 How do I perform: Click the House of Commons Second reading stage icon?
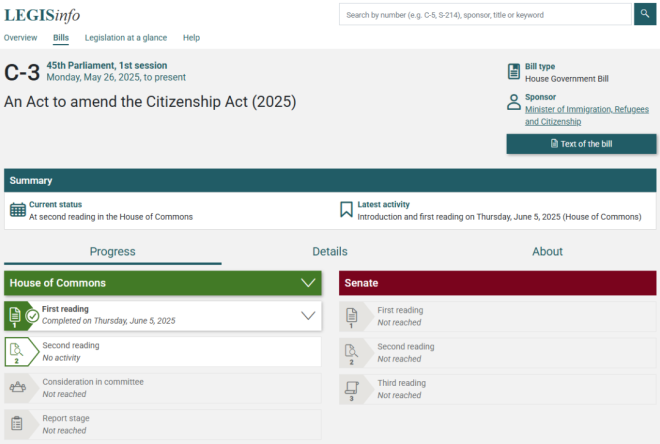(x=16, y=352)
